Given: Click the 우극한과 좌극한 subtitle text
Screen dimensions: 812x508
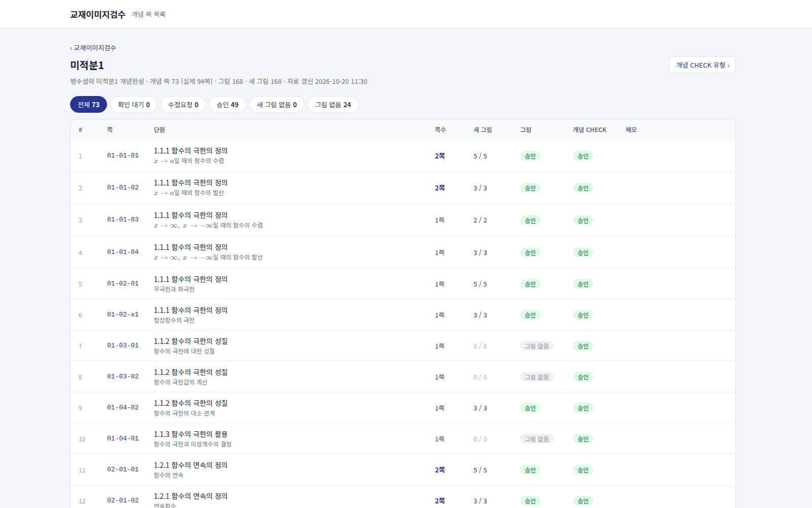Looking at the screenshot, I should (x=174, y=290).
